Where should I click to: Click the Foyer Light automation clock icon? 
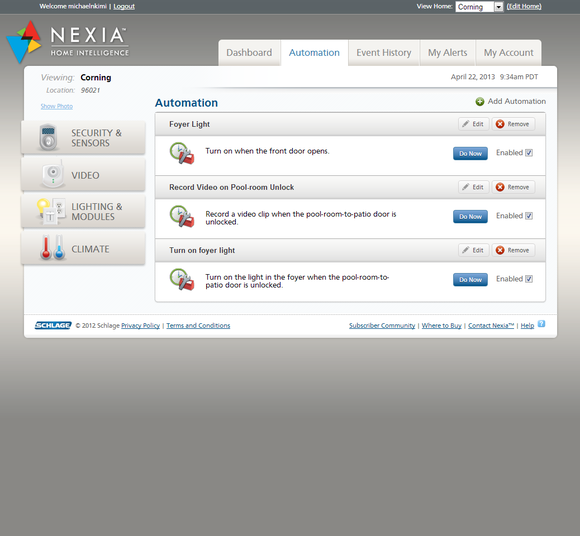click(x=182, y=153)
